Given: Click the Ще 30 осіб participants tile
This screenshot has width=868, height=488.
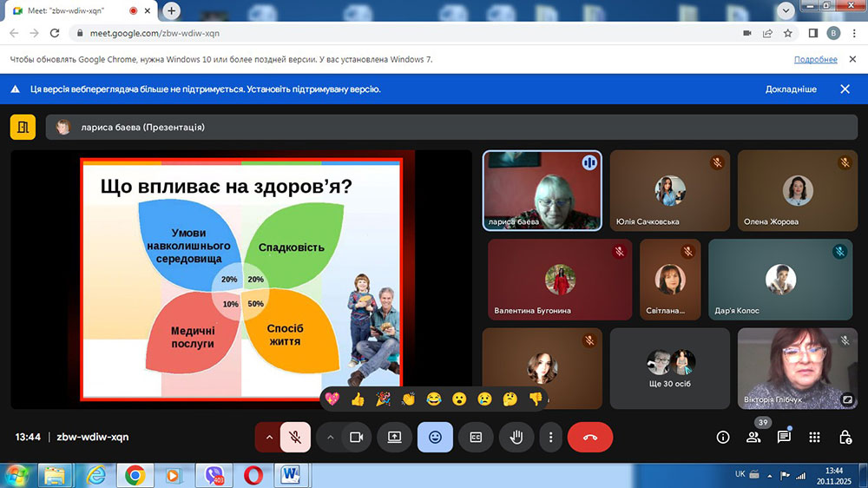Looking at the screenshot, I should pos(670,368).
